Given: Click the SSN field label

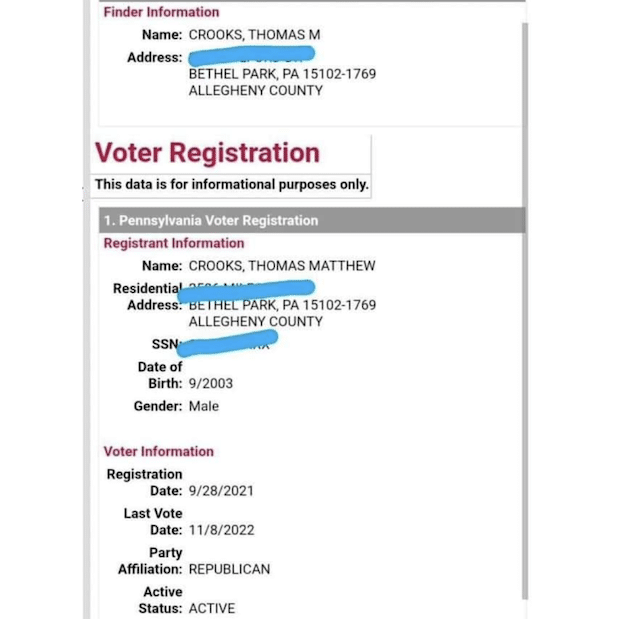Looking at the screenshot, I should pos(164,344).
